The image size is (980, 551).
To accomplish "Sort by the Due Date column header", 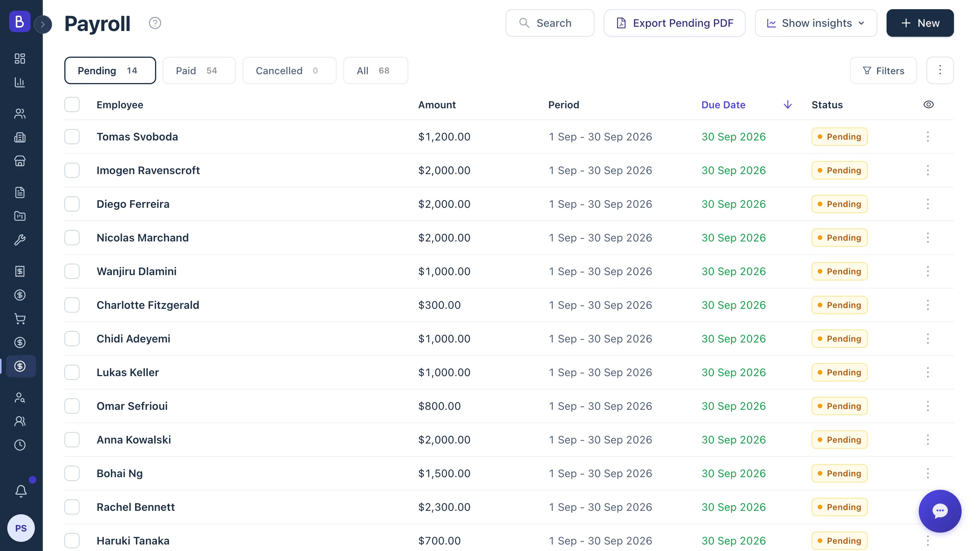I will pyautogui.click(x=724, y=105).
